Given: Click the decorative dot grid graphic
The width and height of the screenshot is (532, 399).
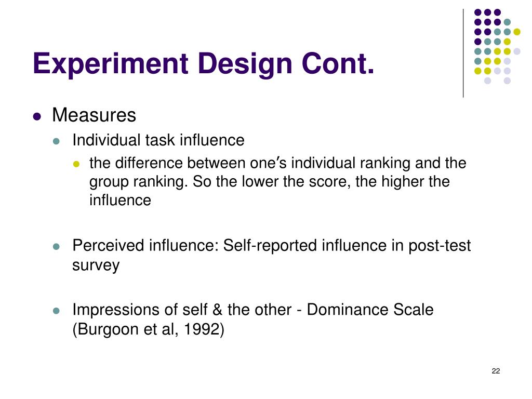Looking at the screenshot, I should pos(497,46).
